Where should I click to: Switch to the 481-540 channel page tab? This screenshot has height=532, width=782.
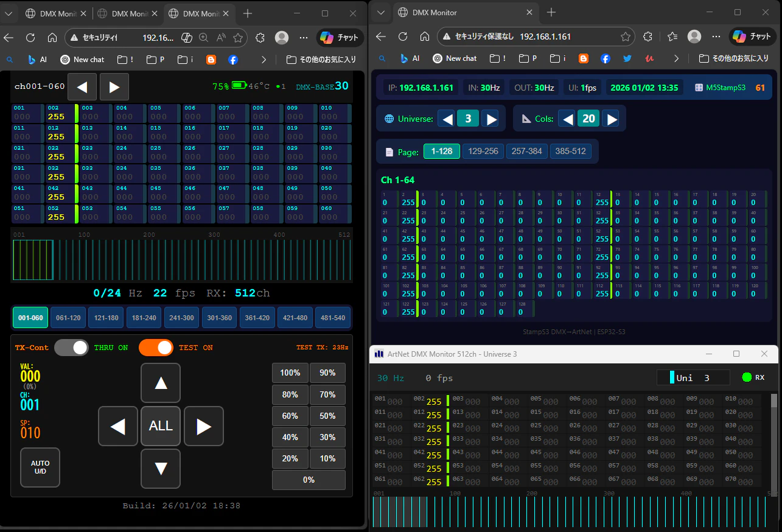(x=333, y=318)
